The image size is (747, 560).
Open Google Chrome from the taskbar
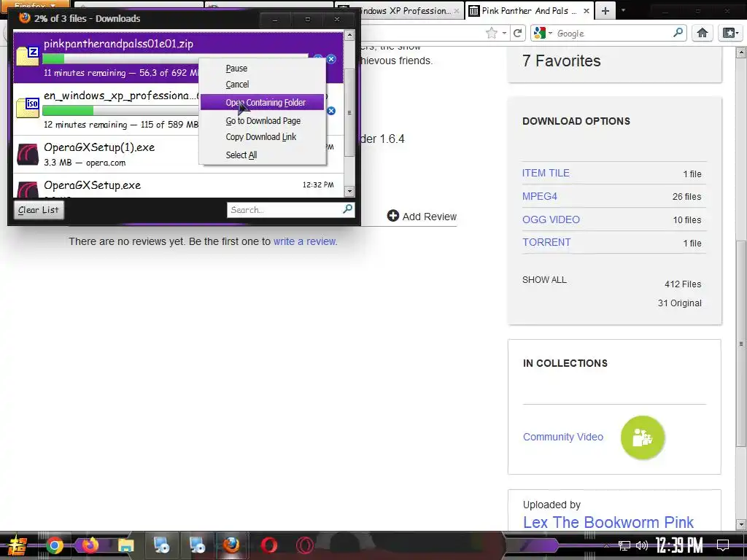click(54, 545)
